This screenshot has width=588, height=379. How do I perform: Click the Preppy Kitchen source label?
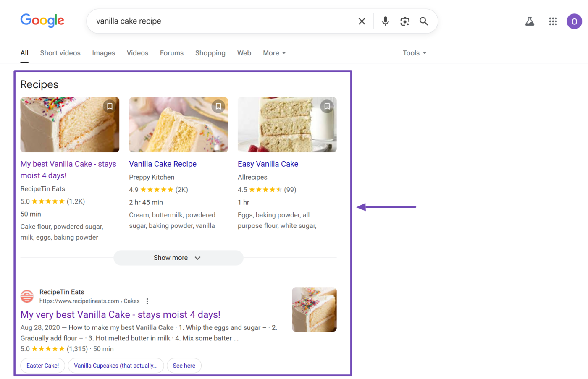click(x=152, y=177)
